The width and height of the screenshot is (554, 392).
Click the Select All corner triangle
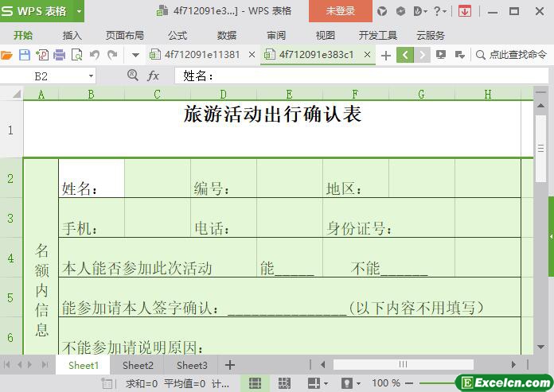17,94
